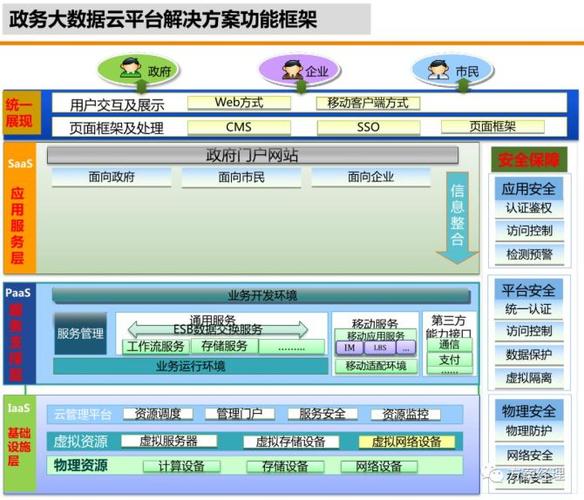Select the LBS mobile service box
The width and height of the screenshot is (584, 500).
click(x=380, y=348)
